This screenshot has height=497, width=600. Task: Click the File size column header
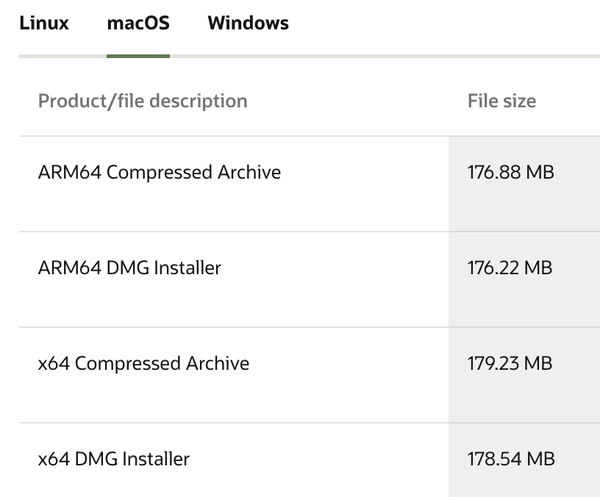[x=501, y=101]
